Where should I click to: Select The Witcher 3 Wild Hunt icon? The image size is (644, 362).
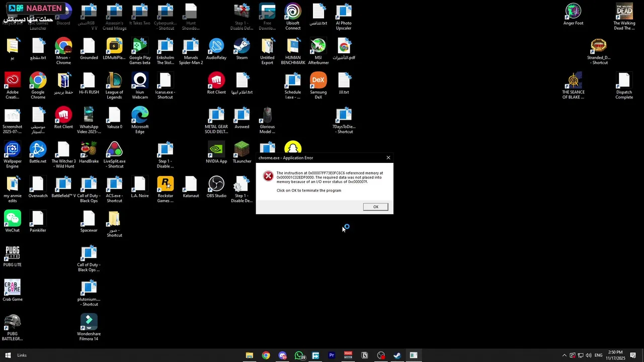[x=63, y=155]
